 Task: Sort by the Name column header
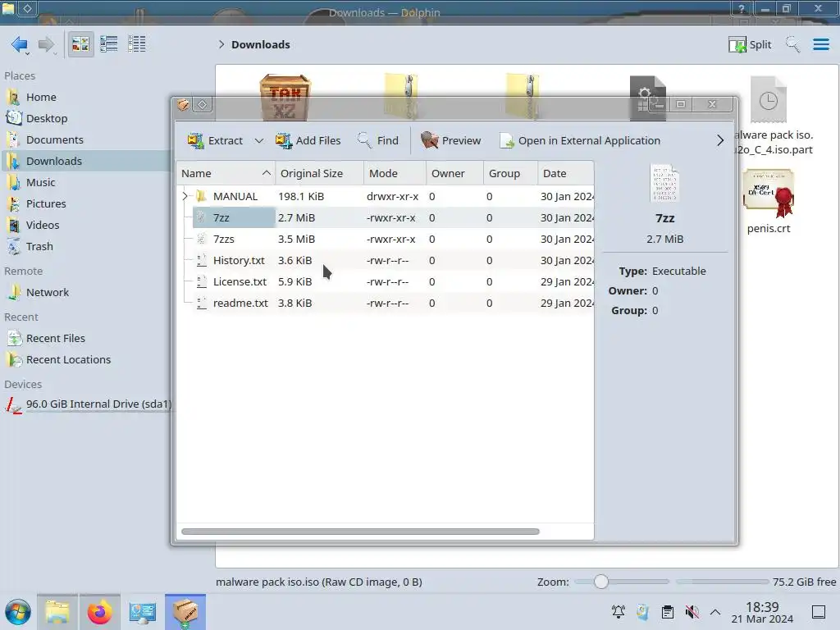click(226, 173)
